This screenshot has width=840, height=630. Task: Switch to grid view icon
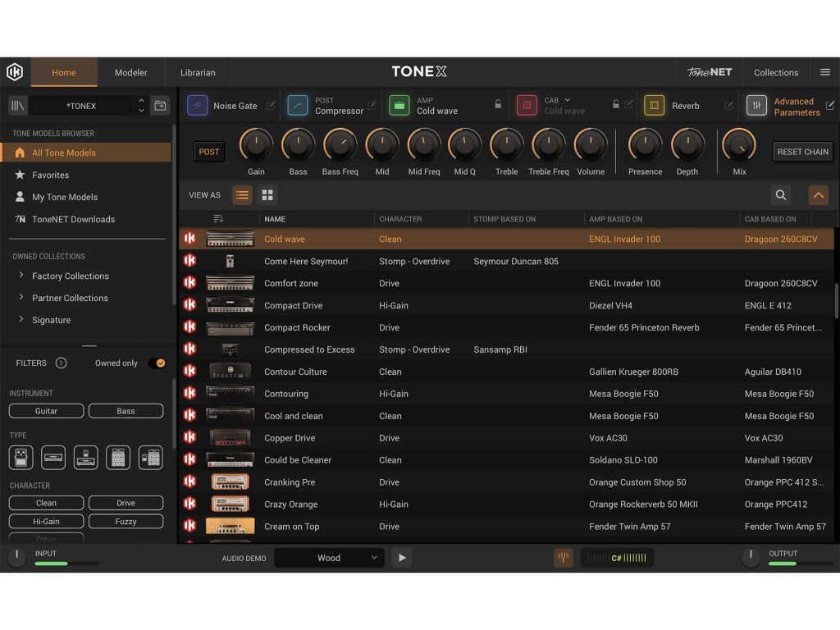[x=267, y=195]
